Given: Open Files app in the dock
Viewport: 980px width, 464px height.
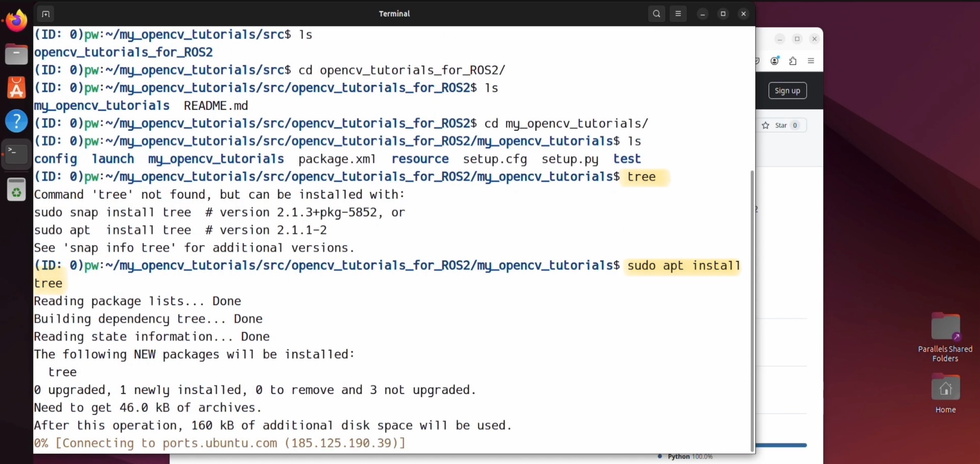Looking at the screenshot, I should click(16, 54).
